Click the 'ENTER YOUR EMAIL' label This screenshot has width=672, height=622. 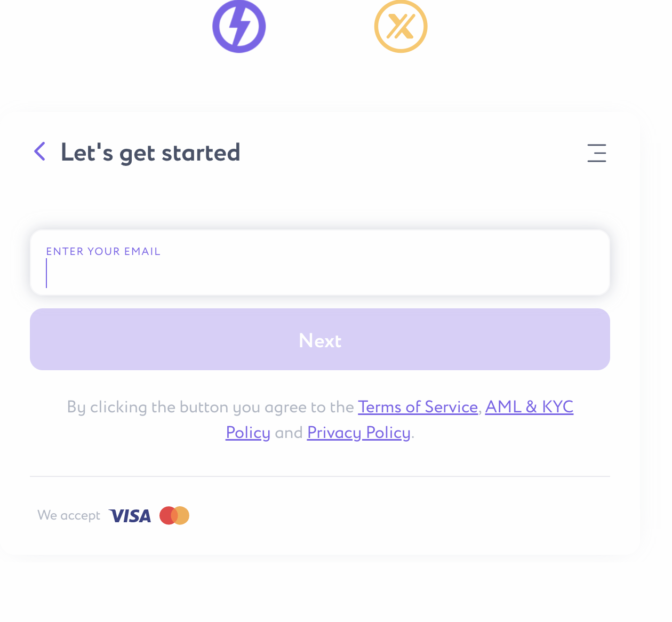[x=103, y=251]
